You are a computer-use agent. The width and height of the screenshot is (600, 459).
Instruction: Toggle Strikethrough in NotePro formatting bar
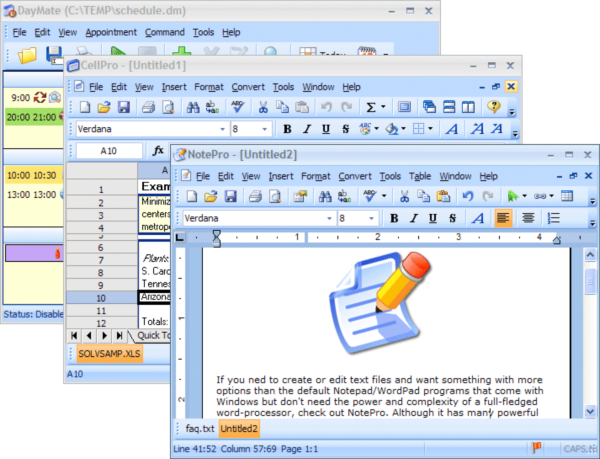(x=452, y=218)
